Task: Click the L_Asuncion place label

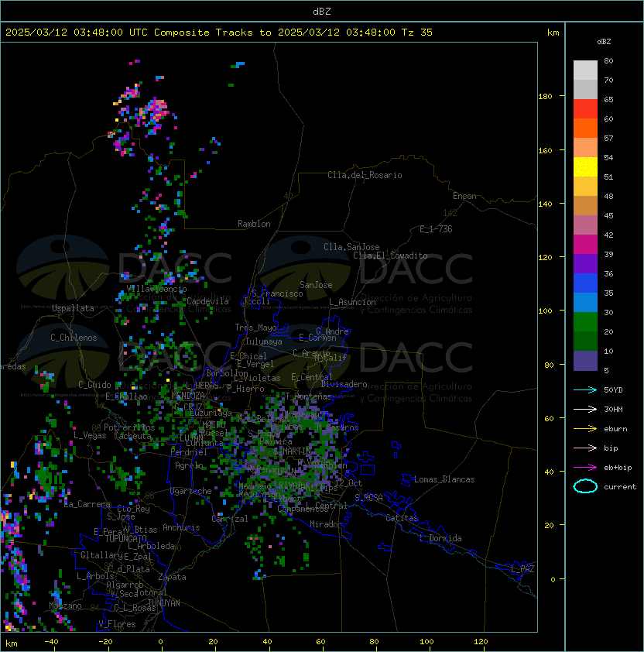Action: point(352,302)
